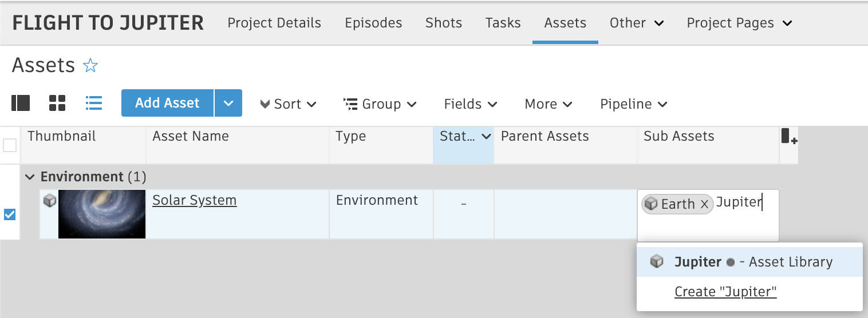Open the Solar System asset link
The height and width of the screenshot is (318, 868).
click(194, 200)
